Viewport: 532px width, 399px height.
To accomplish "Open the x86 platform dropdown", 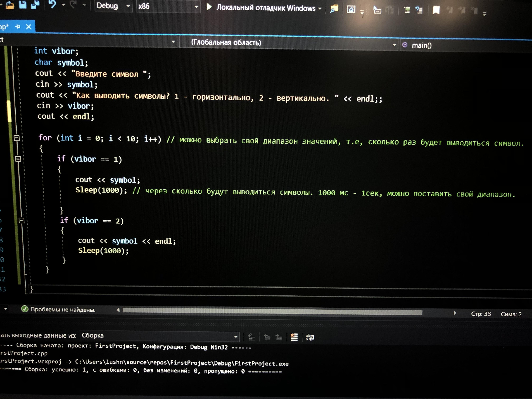I will click(x=196, y=7).
